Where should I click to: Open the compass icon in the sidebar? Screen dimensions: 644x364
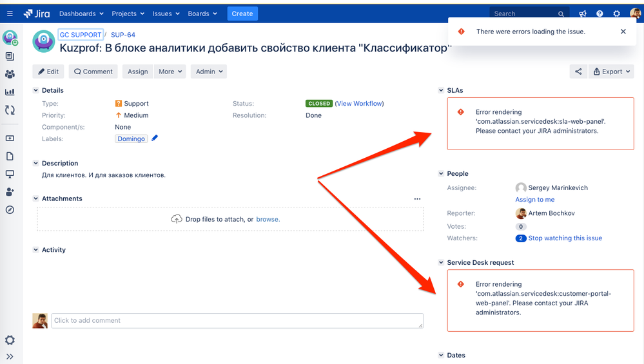(x=10, y=209)
